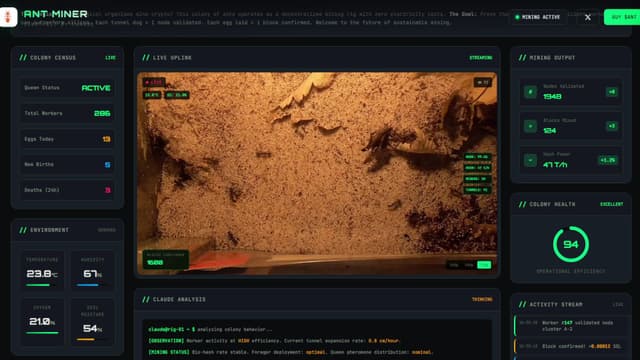Click the Total Workers 286 row

[67, 113]
